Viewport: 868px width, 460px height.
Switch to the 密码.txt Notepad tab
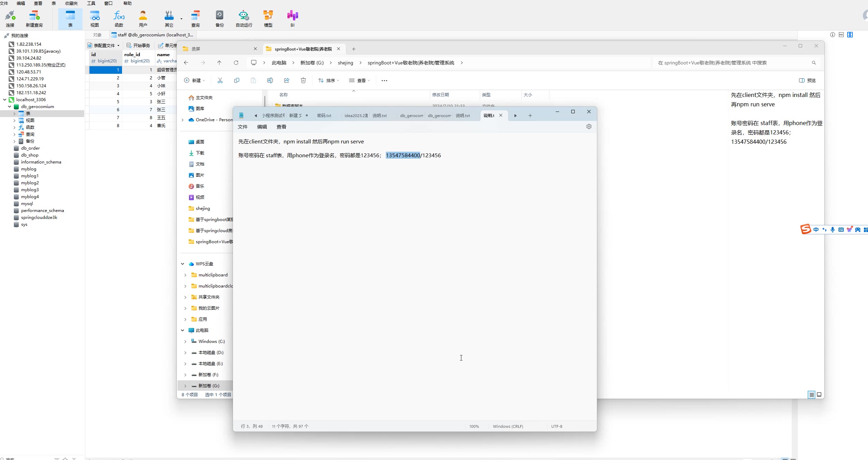[x=324, y=116]
